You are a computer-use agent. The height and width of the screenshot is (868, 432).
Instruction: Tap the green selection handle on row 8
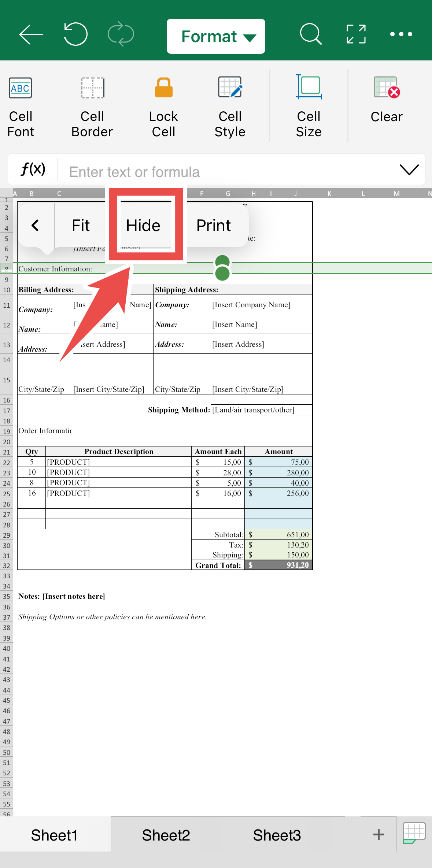pyautogui.click(x=222, y=273)
